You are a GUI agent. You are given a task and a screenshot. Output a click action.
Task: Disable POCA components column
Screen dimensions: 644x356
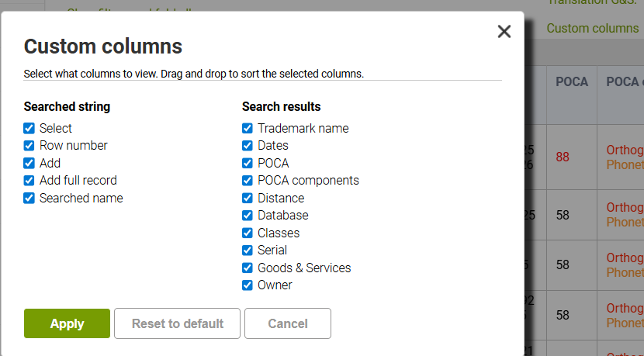[x=248, y=181]
